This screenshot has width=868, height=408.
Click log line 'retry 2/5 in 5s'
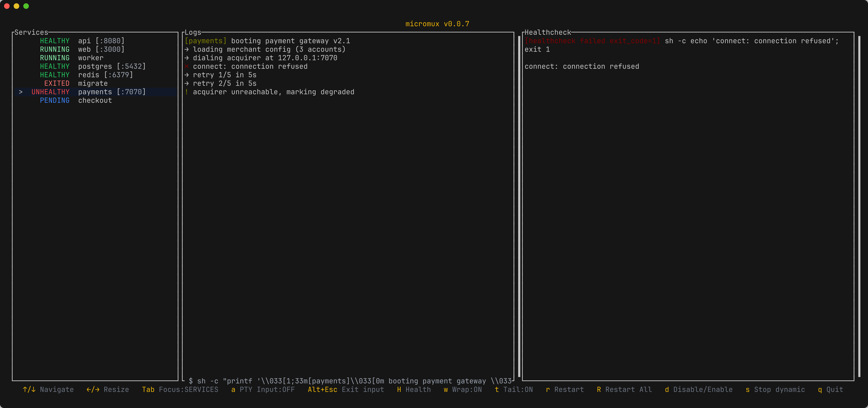tap(221, 83)
